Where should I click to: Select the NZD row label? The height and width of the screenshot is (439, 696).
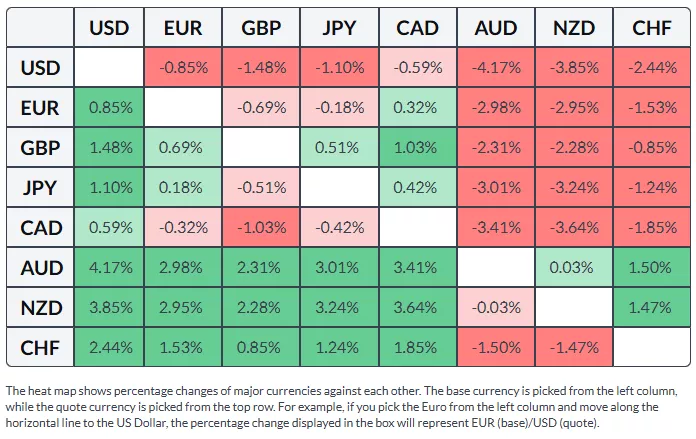coord(41,308)
